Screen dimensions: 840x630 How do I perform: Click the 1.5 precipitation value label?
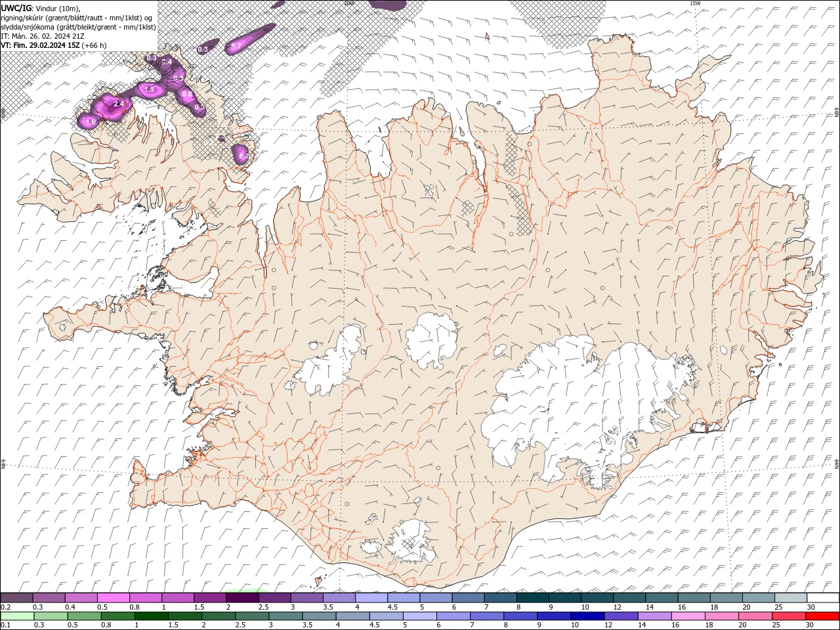[x=149, y=89]
